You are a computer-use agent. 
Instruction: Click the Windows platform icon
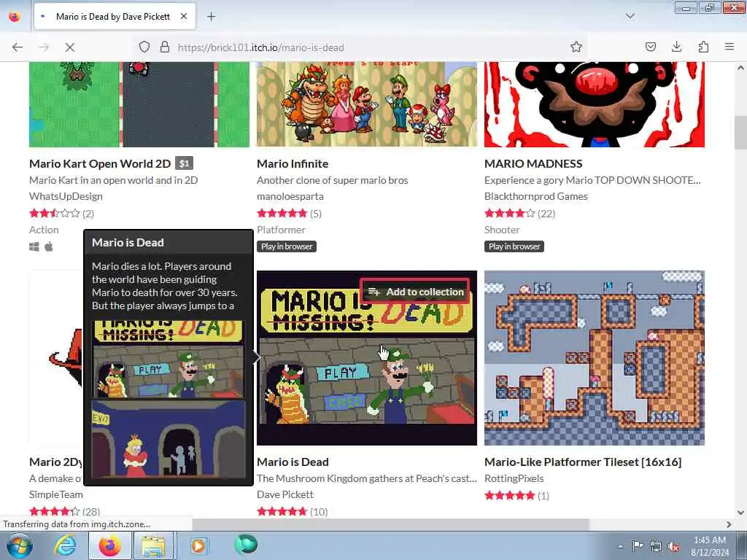click(34, 246)
